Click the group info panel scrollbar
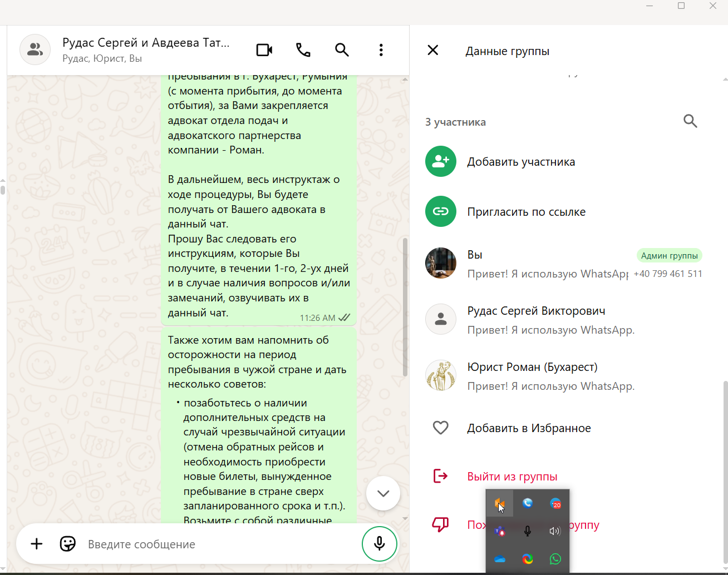Viewport: 728px width, 575px height. [x=725, y=472]
